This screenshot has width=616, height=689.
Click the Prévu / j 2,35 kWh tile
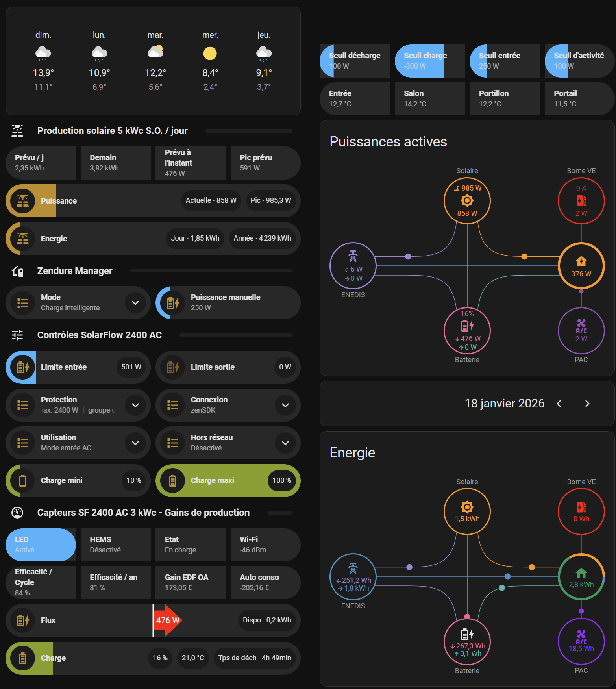[41, 163]
